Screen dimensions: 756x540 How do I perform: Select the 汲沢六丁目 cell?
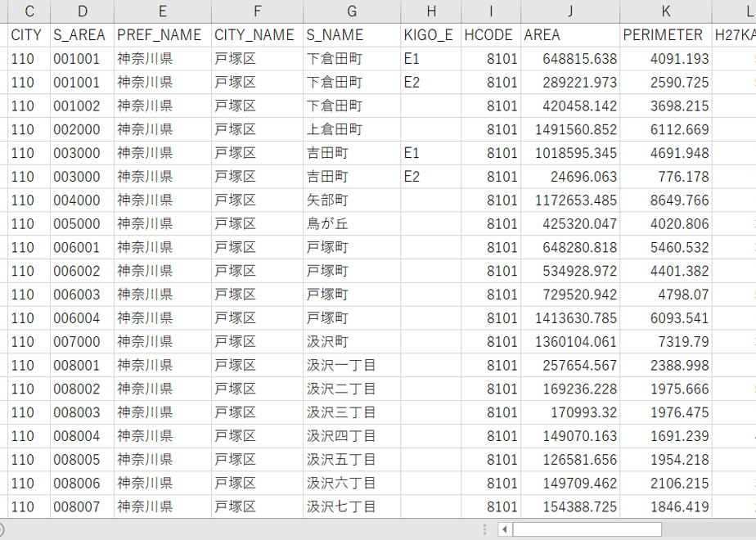(x=352, y=484)
